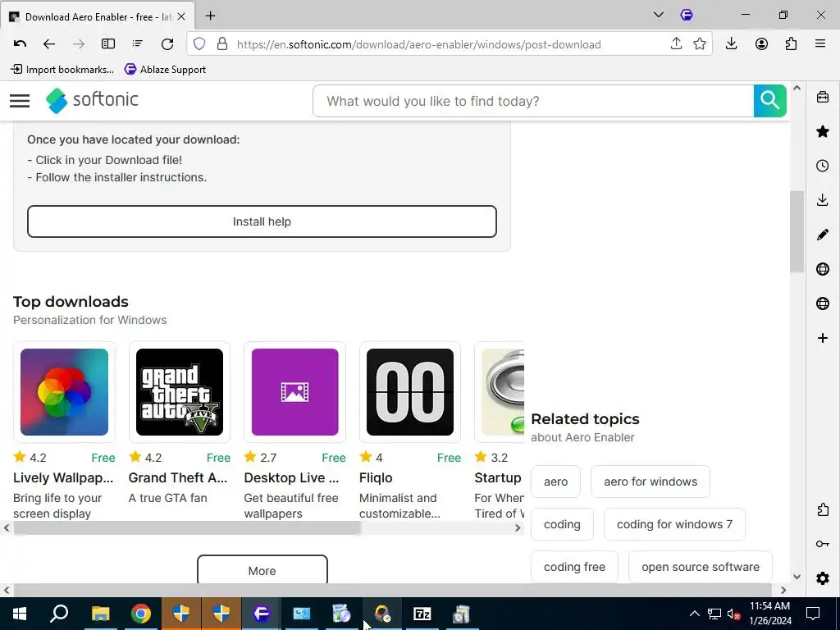Screen dimensions: 840x630
Task: Open the Import bookmarks shortcut
Action: click(x=62, y=69)
